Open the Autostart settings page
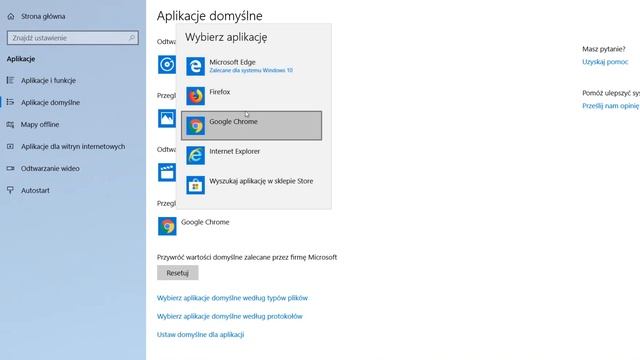 pyautogui.click(x=35, y=190)
